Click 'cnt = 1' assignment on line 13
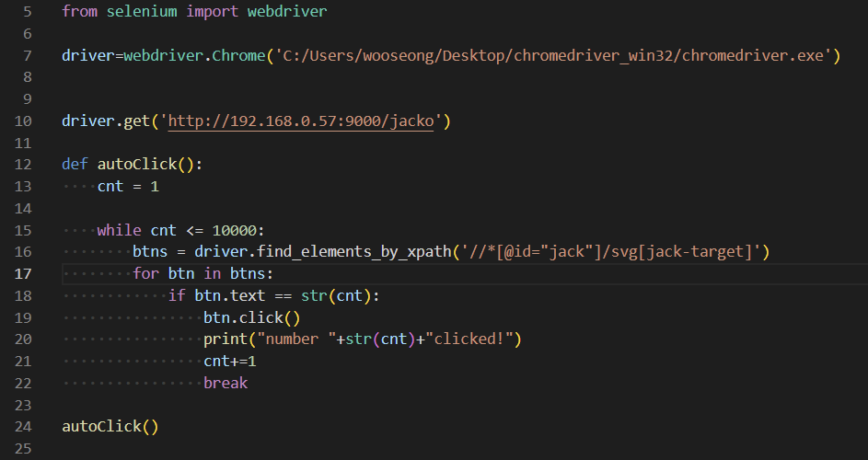Image resolution: width=868 pixels, height=460 pixels. (x=129, y=186)
